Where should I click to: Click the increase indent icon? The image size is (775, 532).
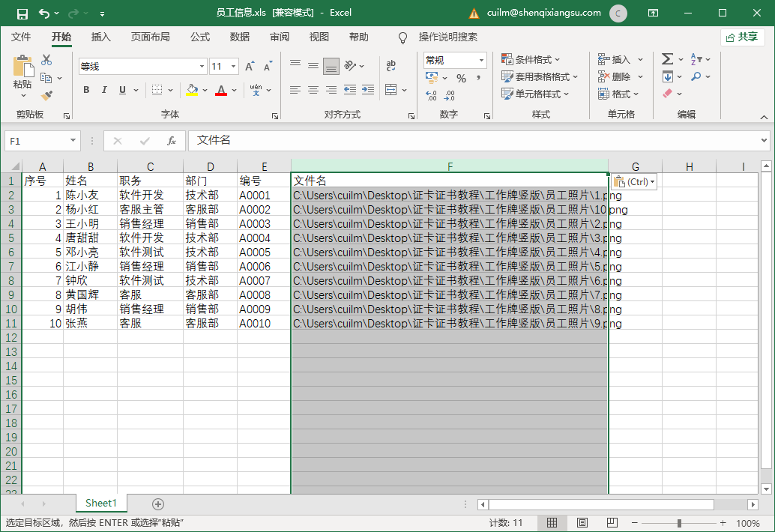point(367,90)
